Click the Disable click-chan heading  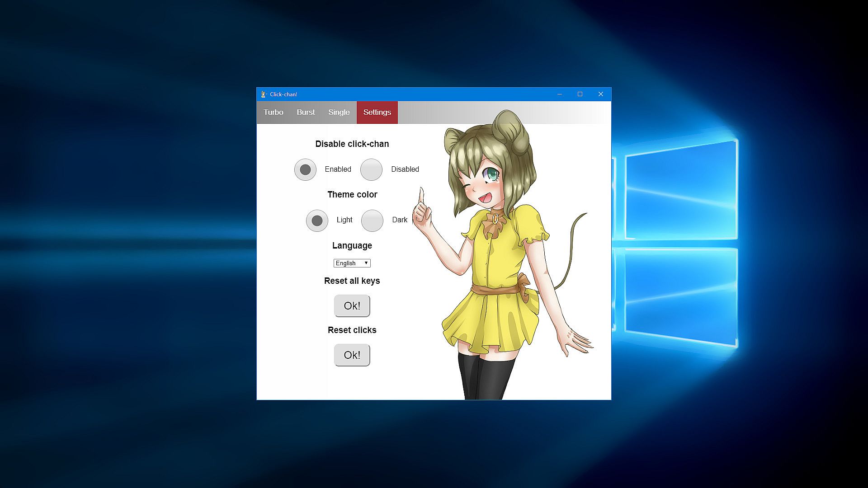[352, 144]
